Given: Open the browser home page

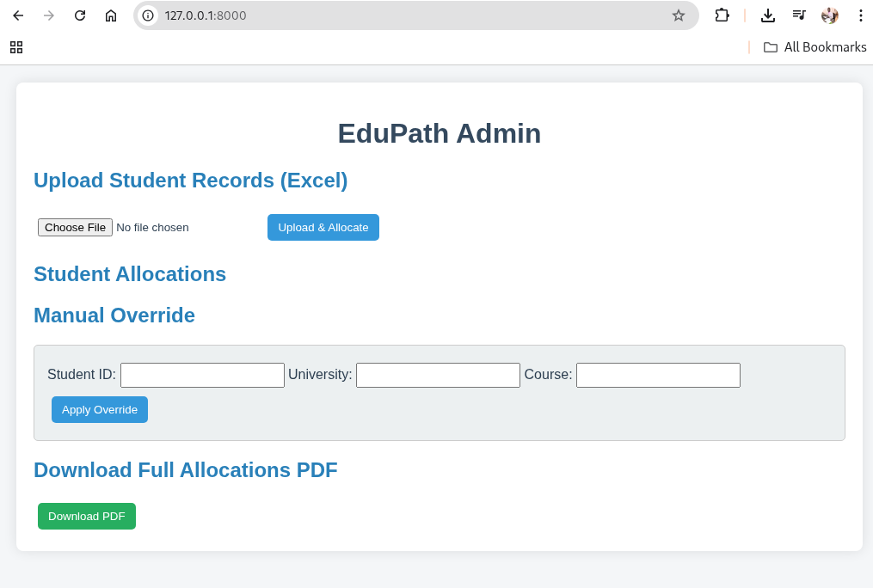Looking at the screenshot, I should click(x=111, y=15).
